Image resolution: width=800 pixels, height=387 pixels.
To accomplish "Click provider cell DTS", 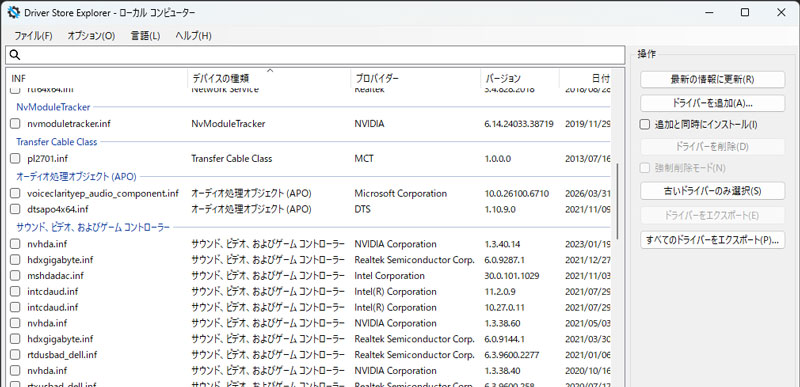I will click(x=362, y=209).
